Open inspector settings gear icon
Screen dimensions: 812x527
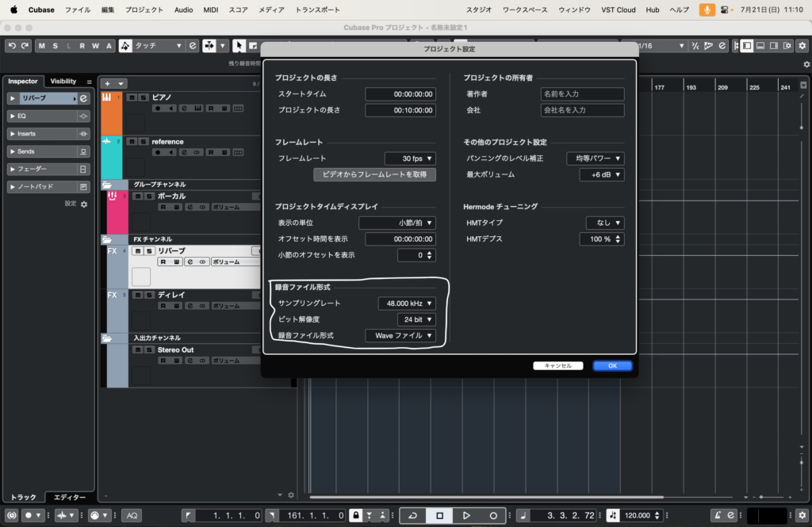pyautogui.click(x=84, y=204)
